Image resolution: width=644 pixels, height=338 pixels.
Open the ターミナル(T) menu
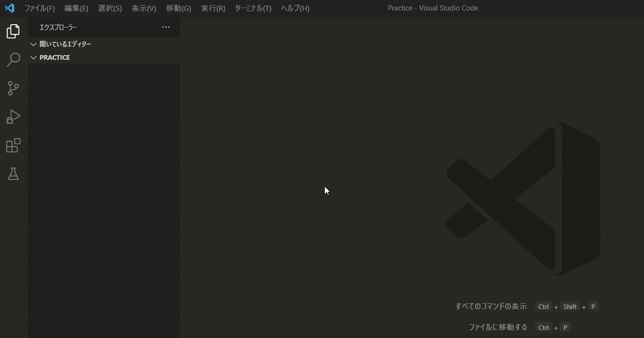(x=252, y=8)
